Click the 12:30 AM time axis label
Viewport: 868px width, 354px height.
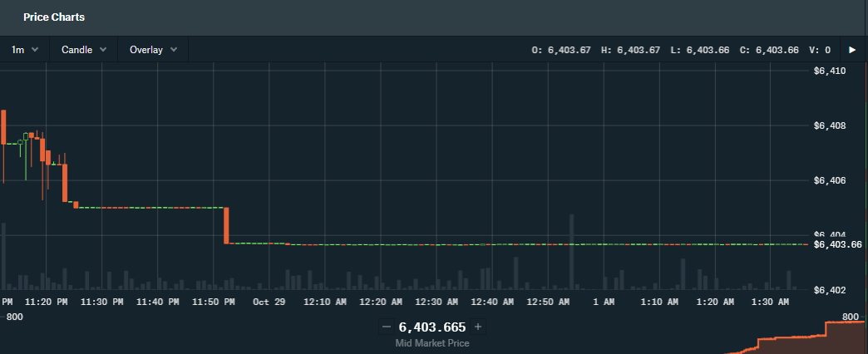tap(436, 302)
